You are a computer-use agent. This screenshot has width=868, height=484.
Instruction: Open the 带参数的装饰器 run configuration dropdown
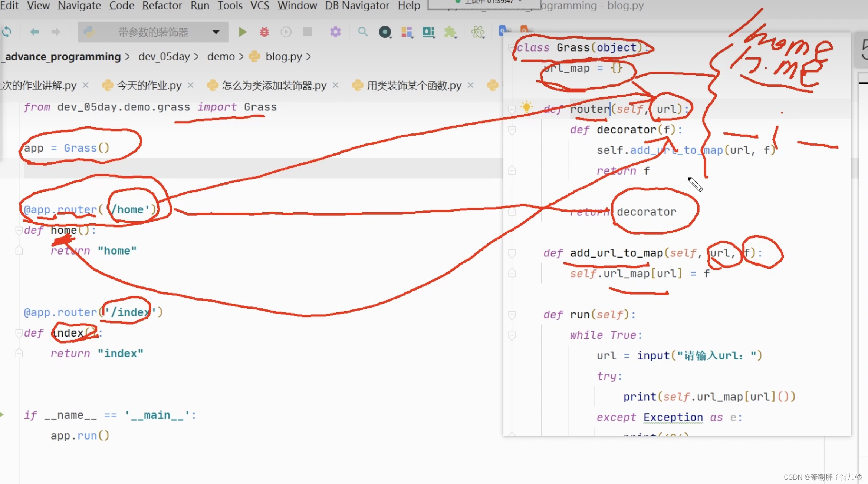point(153,32)
